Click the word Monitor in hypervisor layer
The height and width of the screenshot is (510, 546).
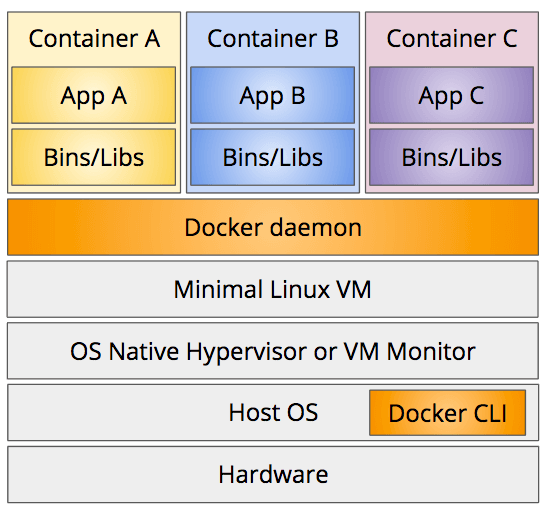431,351
